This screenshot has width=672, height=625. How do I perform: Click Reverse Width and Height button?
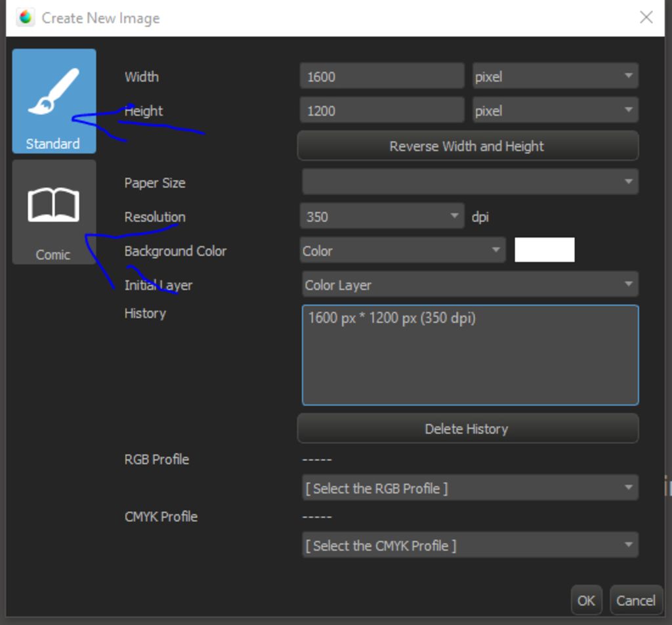pos(468,146)
